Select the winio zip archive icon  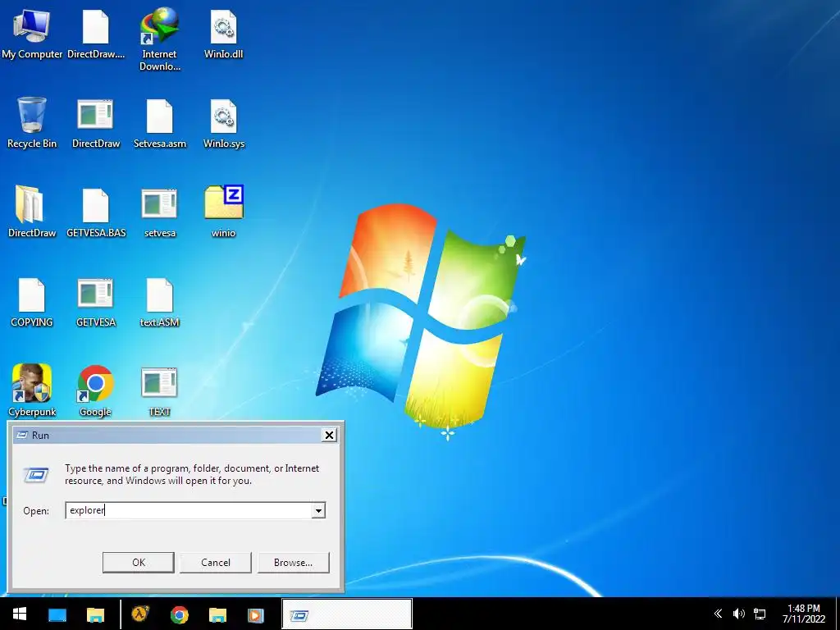(x=223, y=212)
